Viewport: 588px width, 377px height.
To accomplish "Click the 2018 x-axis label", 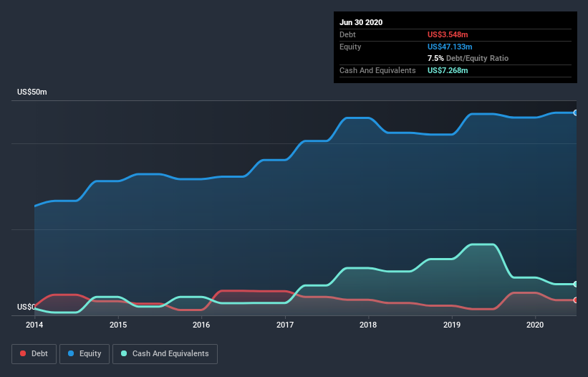I will coord(368,325).
